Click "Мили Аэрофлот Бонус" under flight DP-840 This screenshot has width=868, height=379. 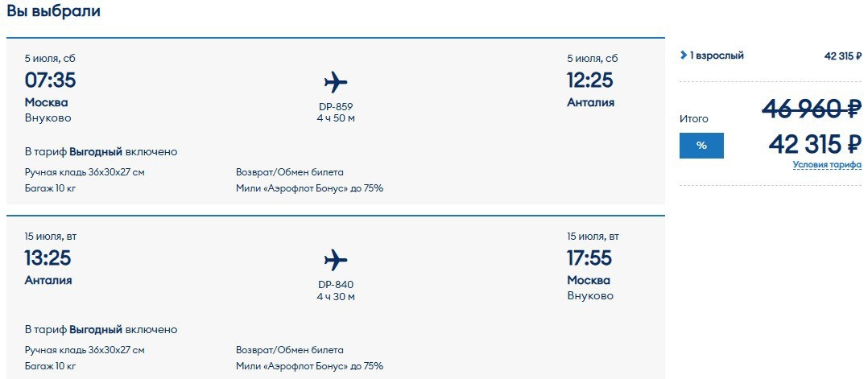tap(309, 366)
